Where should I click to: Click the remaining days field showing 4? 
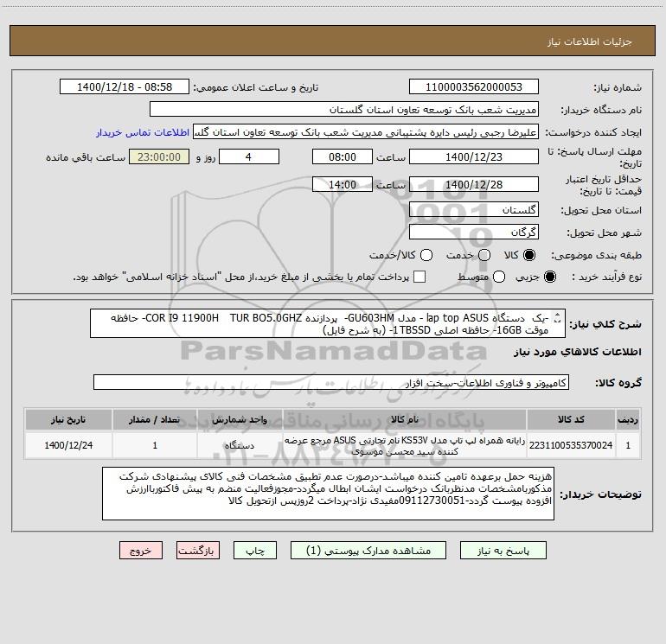click(249, 156)
